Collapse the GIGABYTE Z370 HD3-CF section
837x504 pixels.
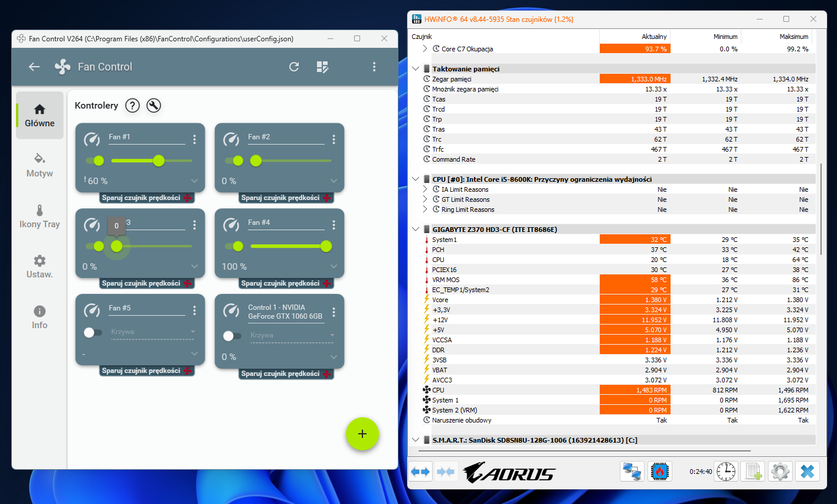coord(416,230)
